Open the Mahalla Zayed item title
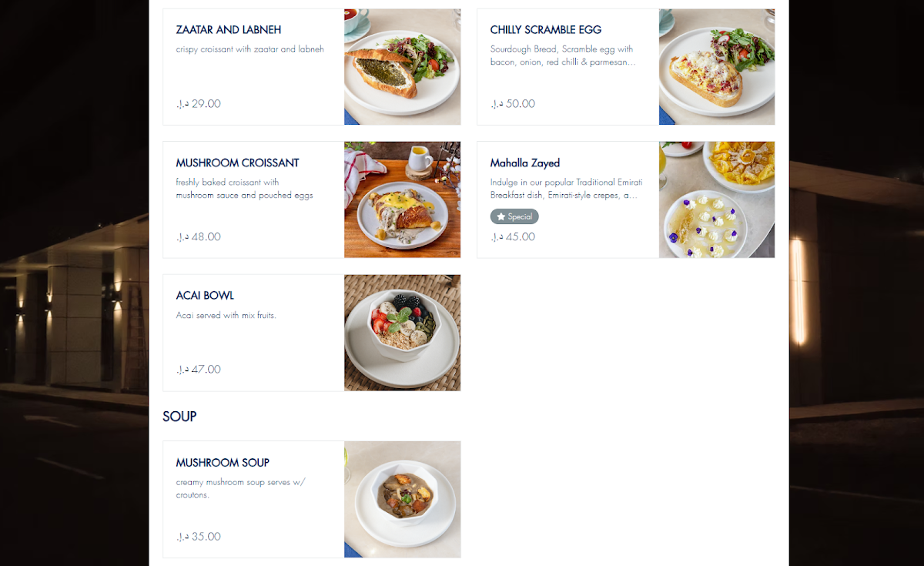Viewport: 924px width, 566px height. click(525, 163)
